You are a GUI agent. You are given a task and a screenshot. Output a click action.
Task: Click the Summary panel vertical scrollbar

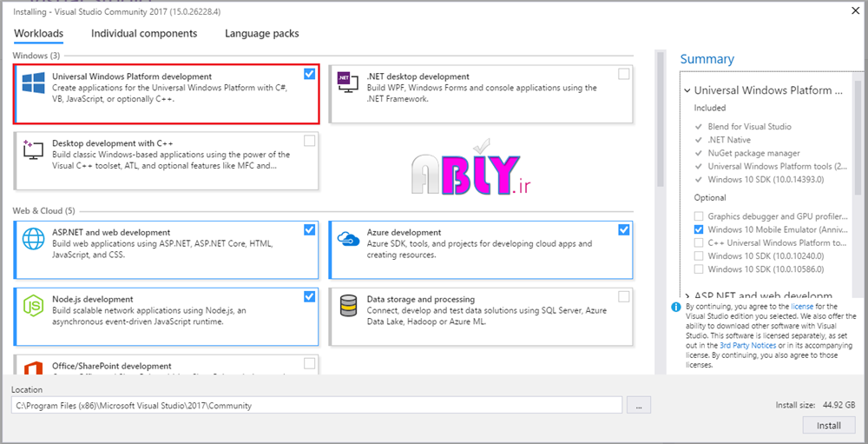[858, 138]
